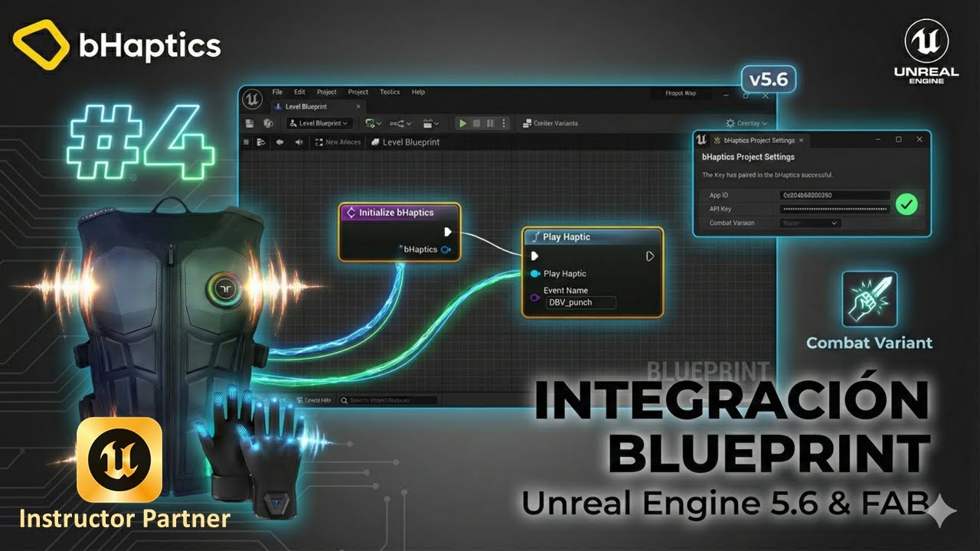
Task: Click the Coniter Variants button
Action: click(x=550, y=123)
